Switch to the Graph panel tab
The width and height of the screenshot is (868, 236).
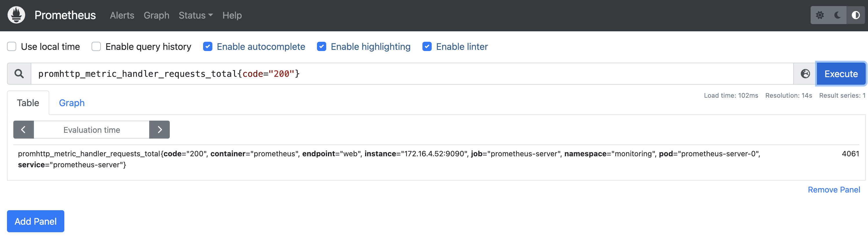(72, 103)
